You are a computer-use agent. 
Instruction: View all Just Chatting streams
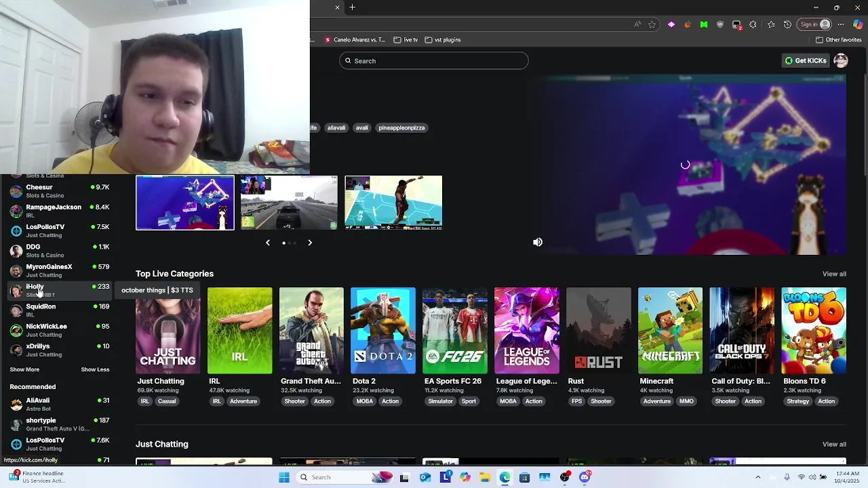click(834, 444)
